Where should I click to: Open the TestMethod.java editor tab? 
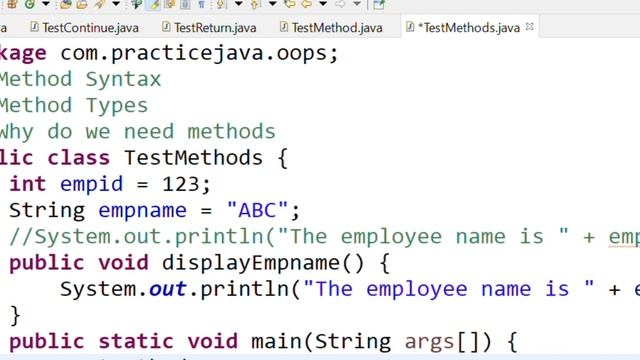click(331, 28)
